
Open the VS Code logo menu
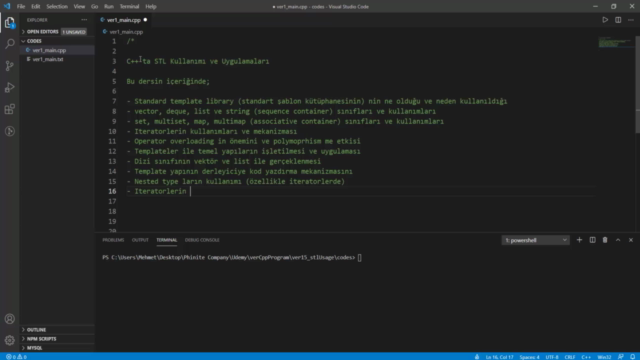7,7
